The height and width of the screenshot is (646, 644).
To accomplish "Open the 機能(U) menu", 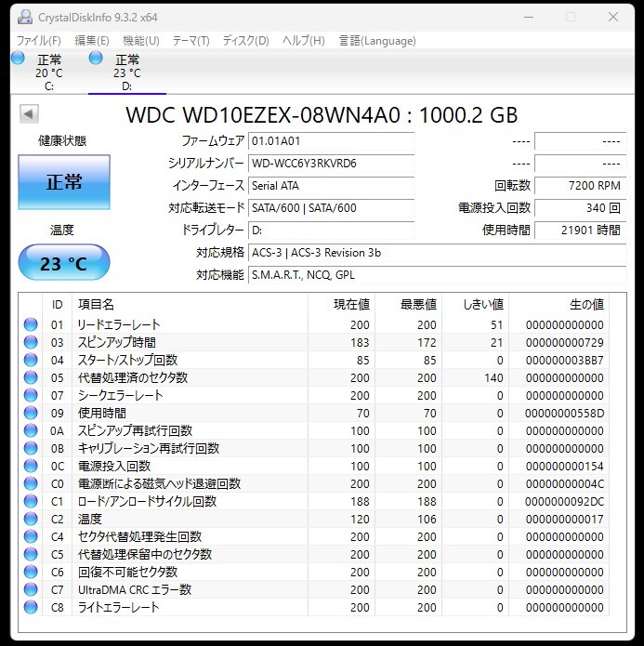I will point(141,41).
